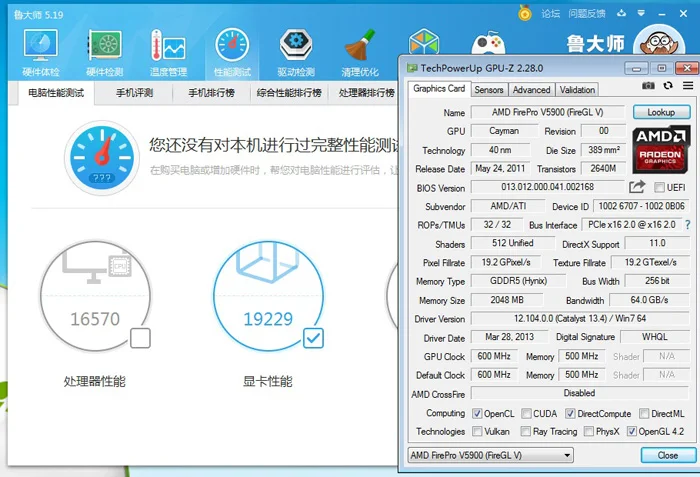Screen dimensions: 700x477
Task: Toggle the Ray Tracing checkbox
Action: click(526, 431)
